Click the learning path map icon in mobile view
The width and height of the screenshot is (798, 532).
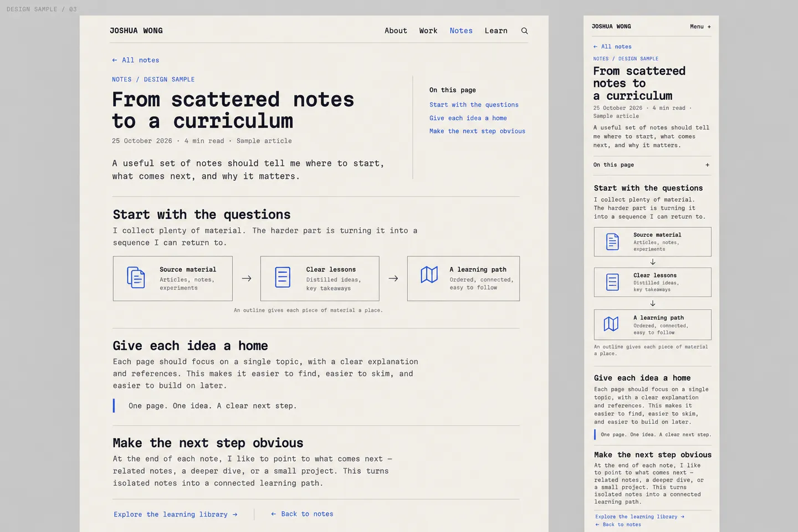pos(611,324)
